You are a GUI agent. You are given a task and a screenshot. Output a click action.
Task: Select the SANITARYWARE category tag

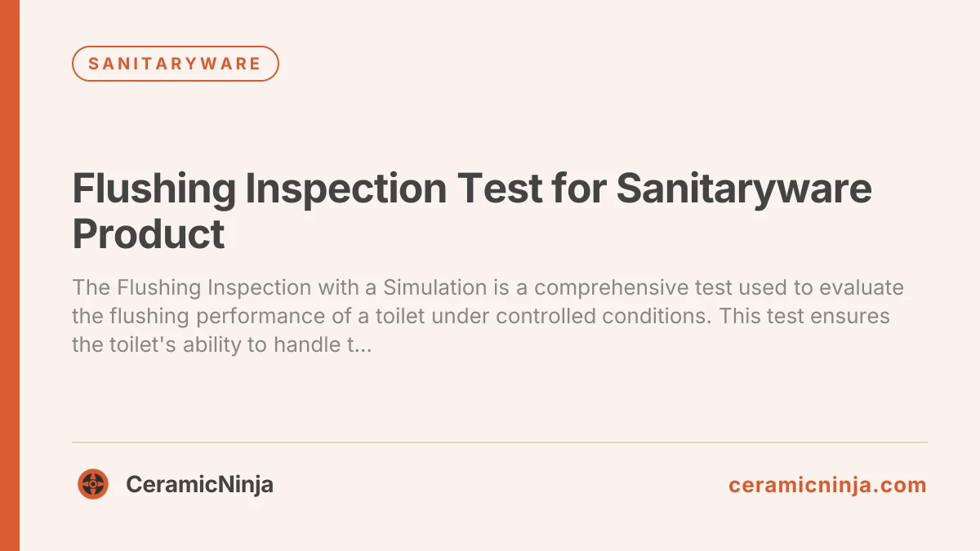(176, 64)
